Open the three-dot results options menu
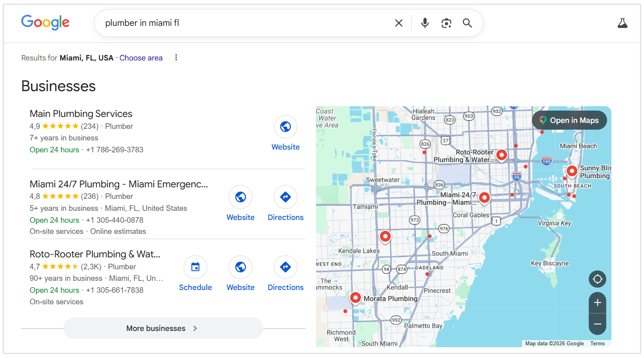This screenshot has height=358, width=644. point(176,58)
